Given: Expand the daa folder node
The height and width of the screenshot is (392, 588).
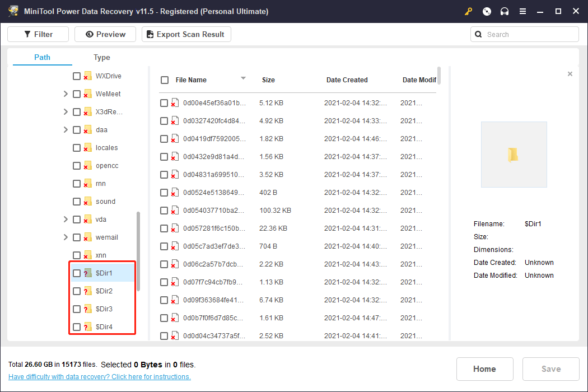Looking at the screenshot, I should (x=66, y=130).
